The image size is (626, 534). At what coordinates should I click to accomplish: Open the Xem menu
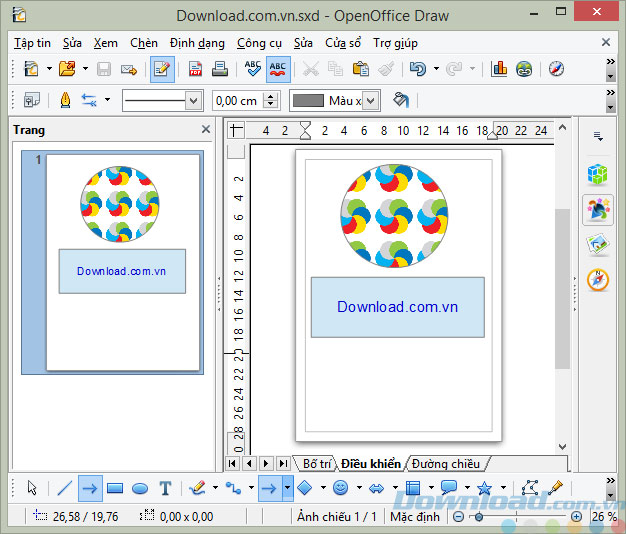pyautogui.click(x=106, y=43)
